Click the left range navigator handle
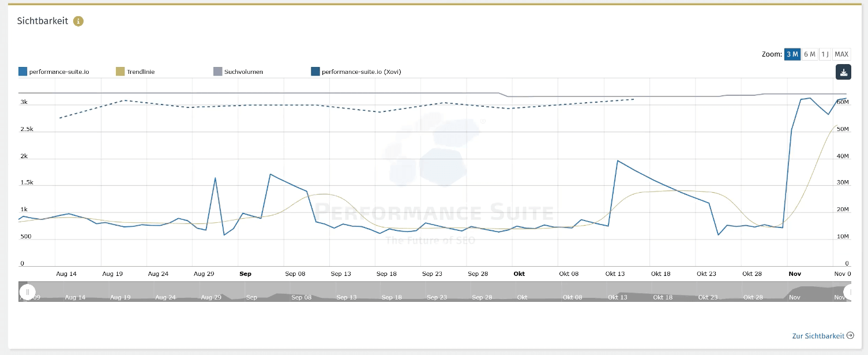The height and width of the screenshot is (355, 868). coord(27,292)
